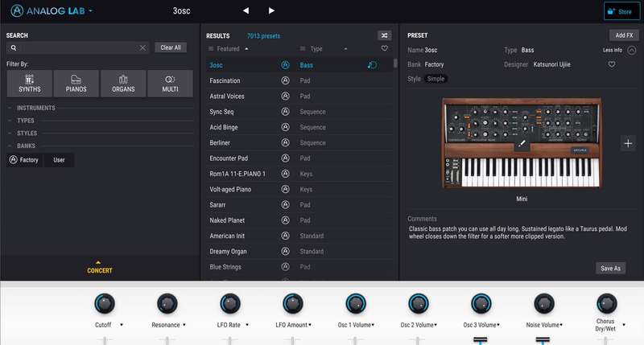The width and height of the screenshot is (644, 345).
Task: Click the plus icon beside the synth image
Action: (x=628, y=143)
